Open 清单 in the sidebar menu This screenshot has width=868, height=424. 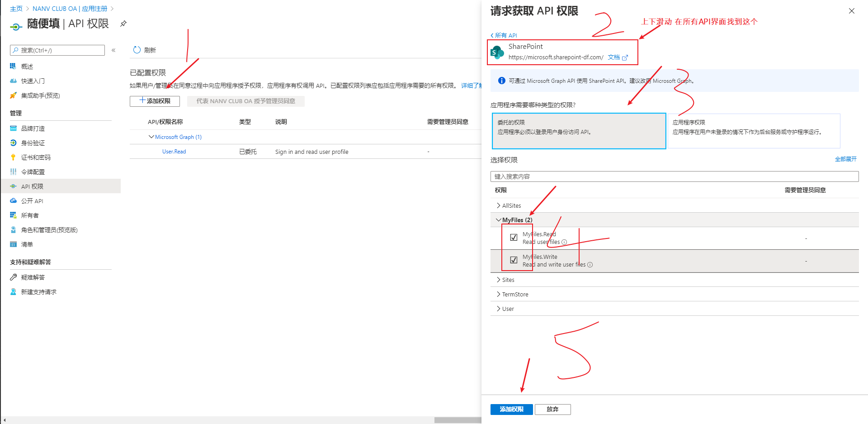tap(27, 244)
